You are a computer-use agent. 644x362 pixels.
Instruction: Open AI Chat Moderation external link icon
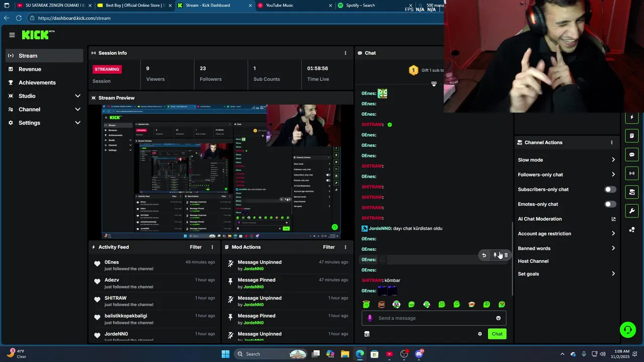pos(613,219)
